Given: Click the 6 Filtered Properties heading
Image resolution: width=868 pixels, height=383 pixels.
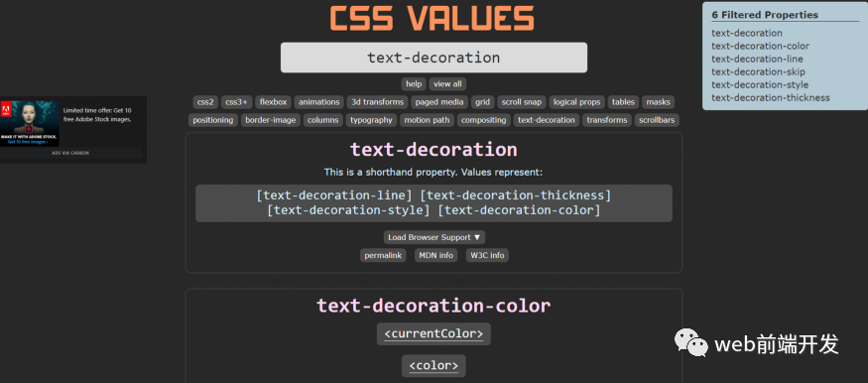Looking at the screenshot, I should pos(765,15).
